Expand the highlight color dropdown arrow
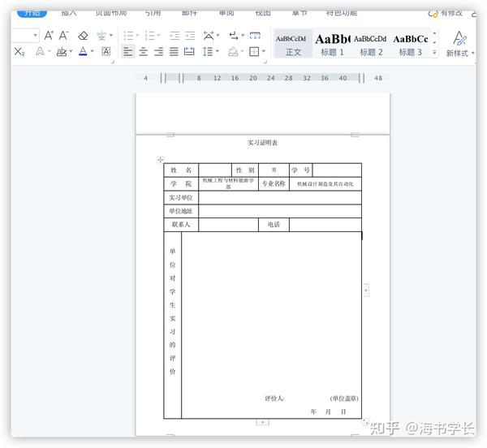Viewport: 487px width, 448px height. pos(71,51)
